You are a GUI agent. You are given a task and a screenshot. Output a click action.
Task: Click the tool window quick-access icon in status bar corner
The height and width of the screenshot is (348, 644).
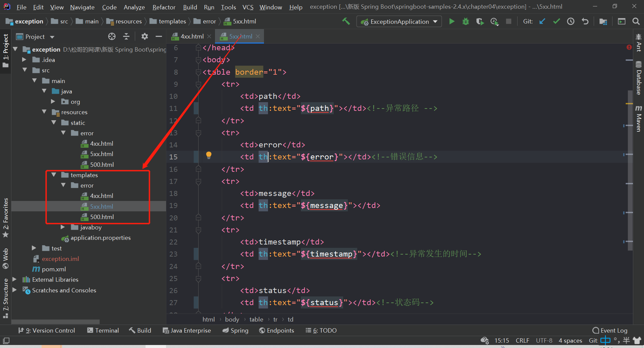(6, 341)
